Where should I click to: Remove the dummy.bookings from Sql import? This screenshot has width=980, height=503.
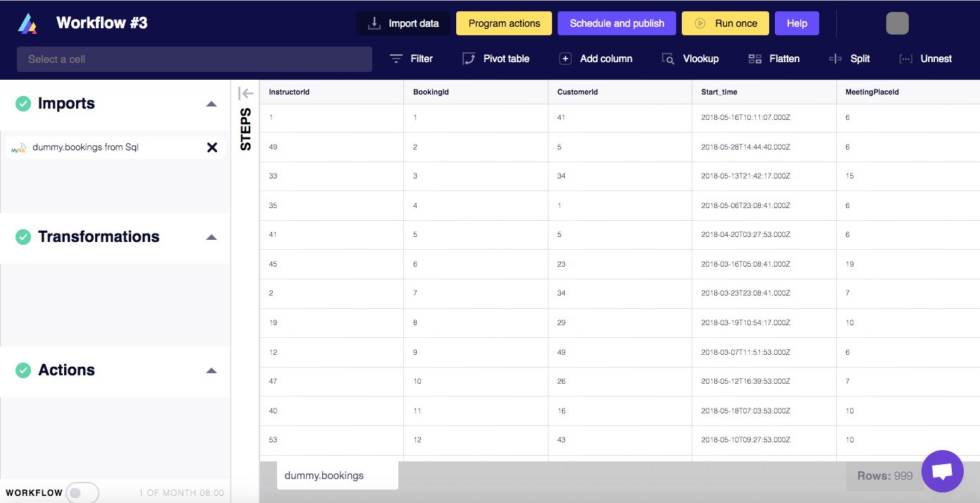tap(212, 147)
